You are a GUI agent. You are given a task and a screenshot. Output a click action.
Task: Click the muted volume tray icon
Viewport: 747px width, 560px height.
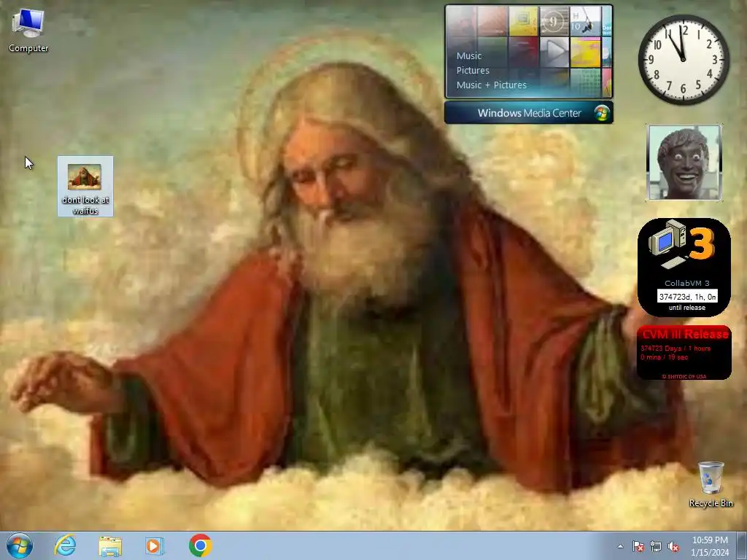[673, 546]
